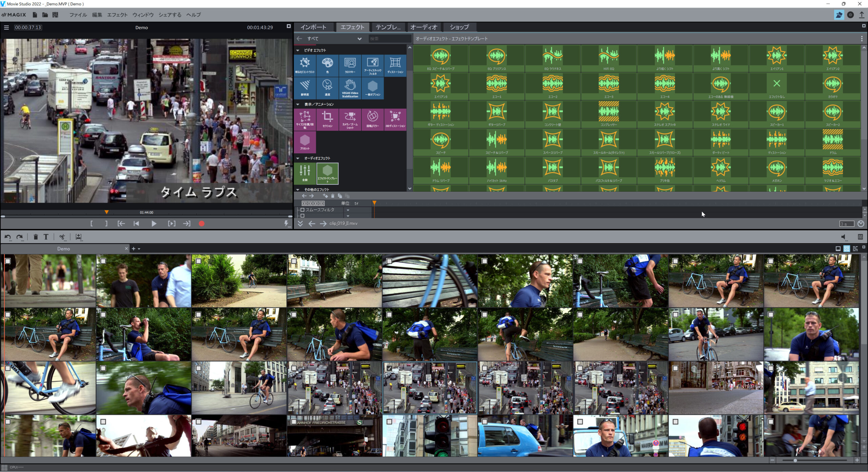The width and height of the screenshot is (868, 472).
Task: Click the add keyframe icon
Action: coord(325,196)
